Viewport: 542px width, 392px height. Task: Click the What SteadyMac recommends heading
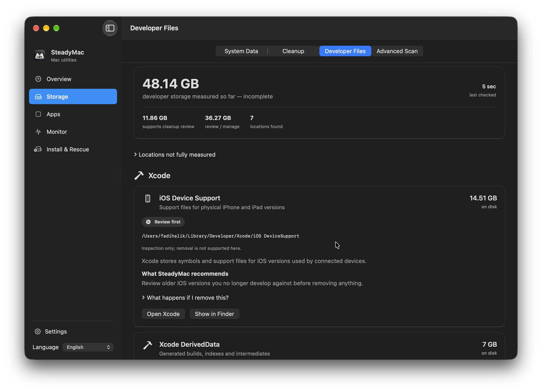[x=185, y=274]
